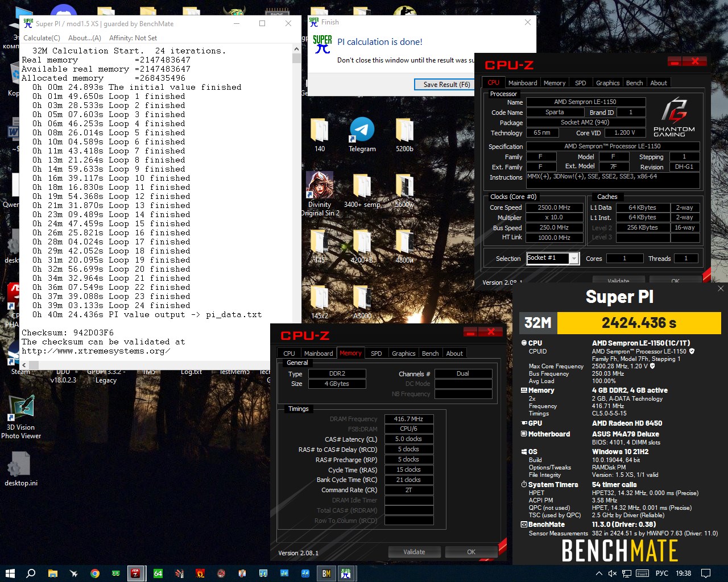This screenshot has height=582, width=728.
Task: Click the 2424.436 s result banner
Action: click(x=639, y=323)
